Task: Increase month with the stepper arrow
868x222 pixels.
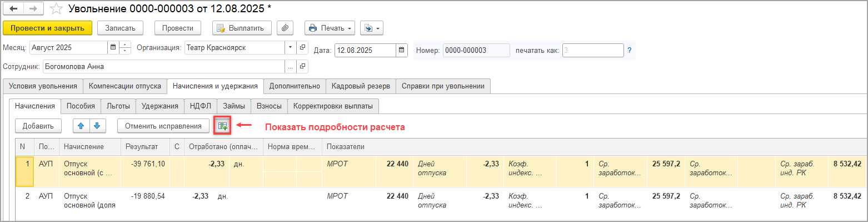Action: tap(126, 45)
